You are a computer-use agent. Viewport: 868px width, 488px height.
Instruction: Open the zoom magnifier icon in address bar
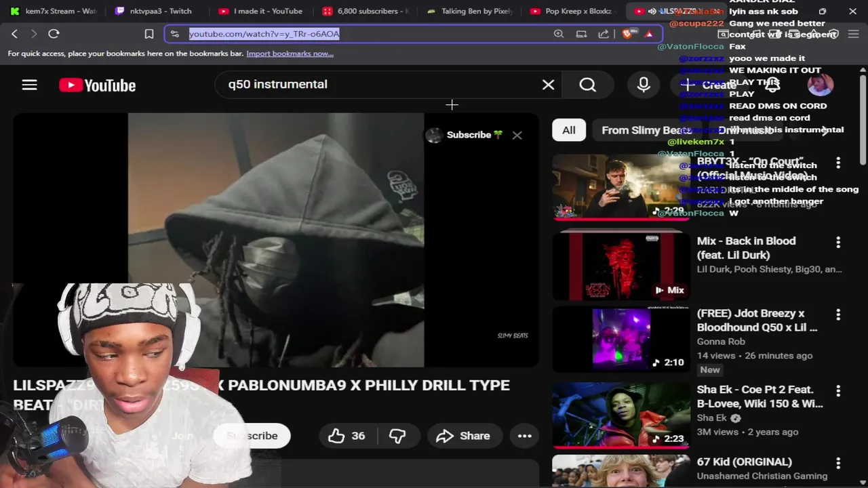click(559, 34)
